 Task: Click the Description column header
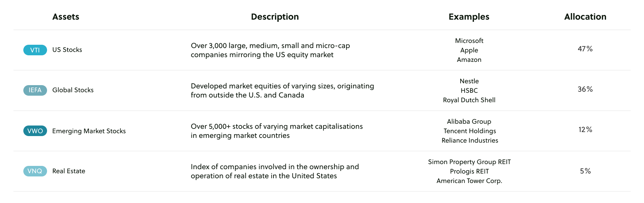pos(275,17)
